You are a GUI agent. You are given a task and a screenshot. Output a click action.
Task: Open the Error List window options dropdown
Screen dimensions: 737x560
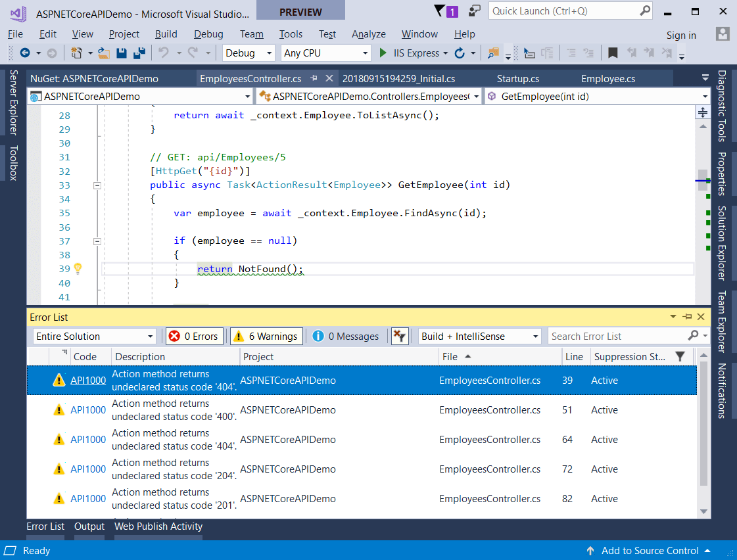[x=673, y=317]
